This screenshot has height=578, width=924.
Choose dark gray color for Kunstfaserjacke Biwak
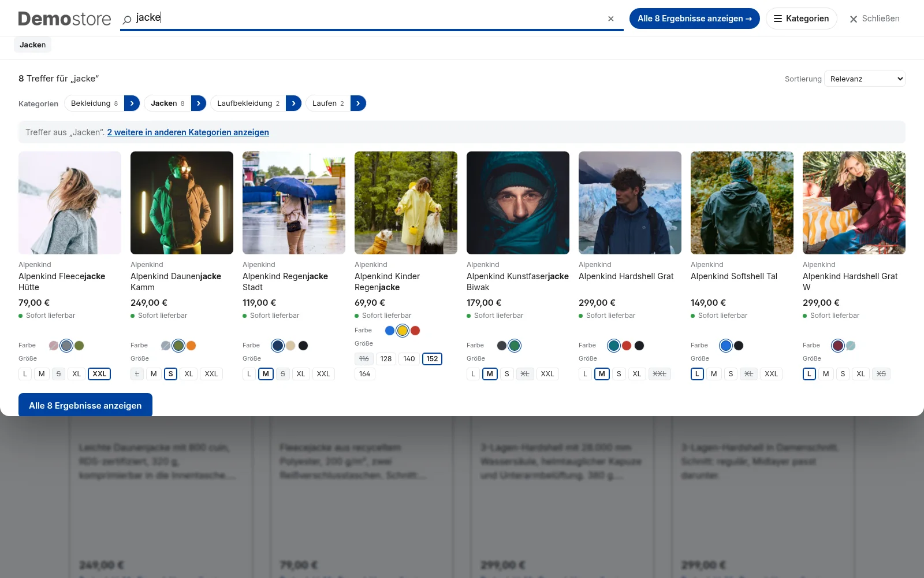point(502,346)
